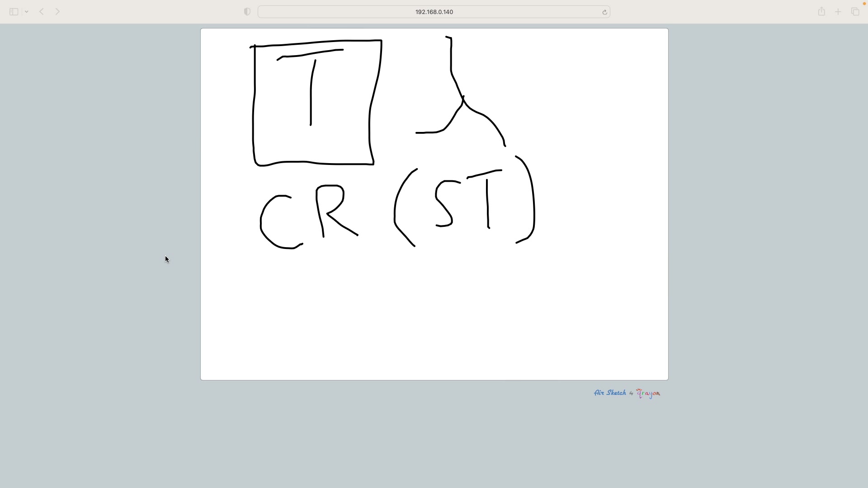Toggle the Safari sidebar icon

[14, 12]
